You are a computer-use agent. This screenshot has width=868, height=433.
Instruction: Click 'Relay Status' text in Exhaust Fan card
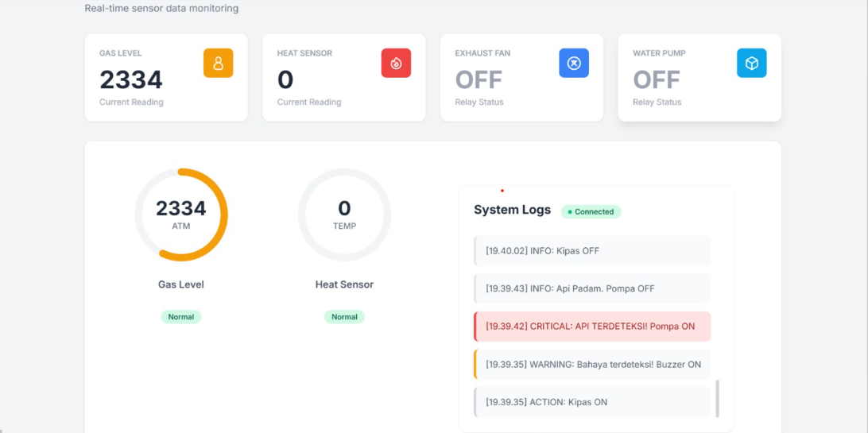point(479,102)
